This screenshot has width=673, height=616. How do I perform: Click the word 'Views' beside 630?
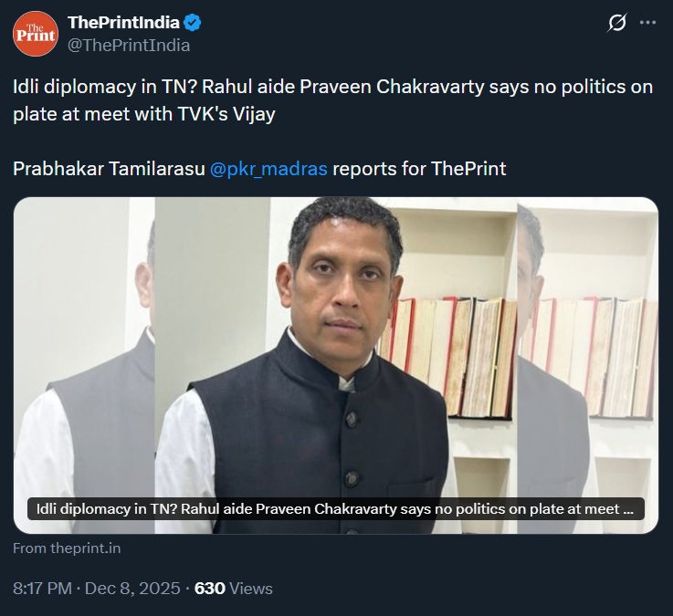(x=251, y=589)
